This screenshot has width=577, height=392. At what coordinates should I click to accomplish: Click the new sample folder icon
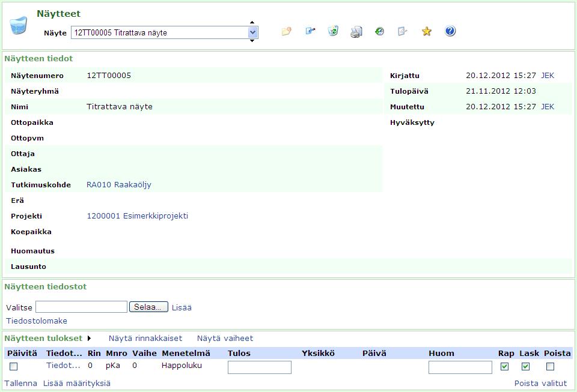click(287, 31)
